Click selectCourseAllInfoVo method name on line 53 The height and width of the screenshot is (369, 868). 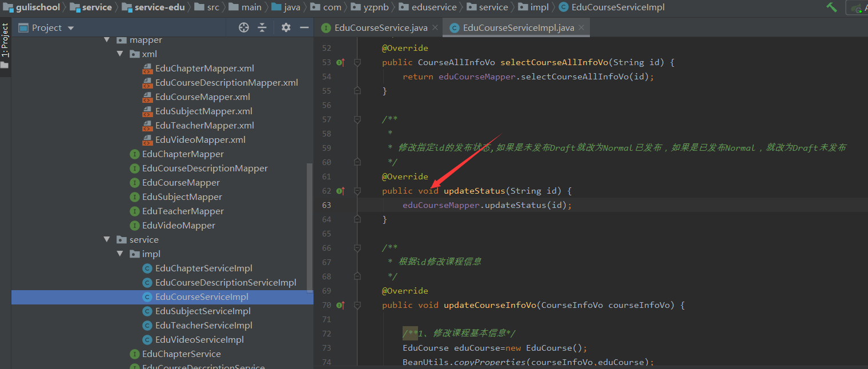click(554, 62)
